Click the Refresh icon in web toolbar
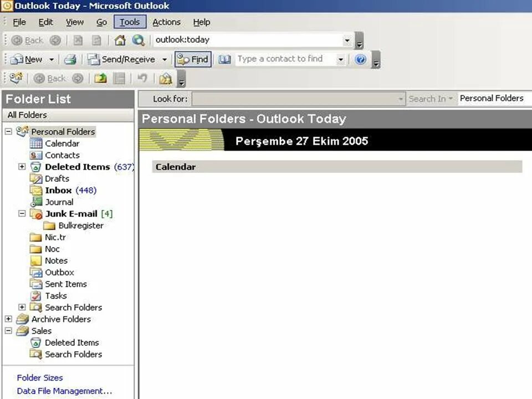 point(96,40)
